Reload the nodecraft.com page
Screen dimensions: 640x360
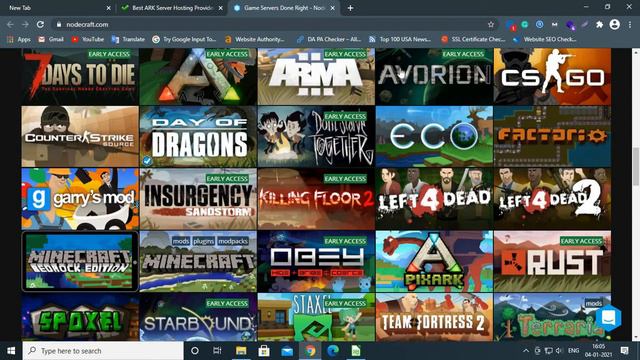click(x=40, y=24)
